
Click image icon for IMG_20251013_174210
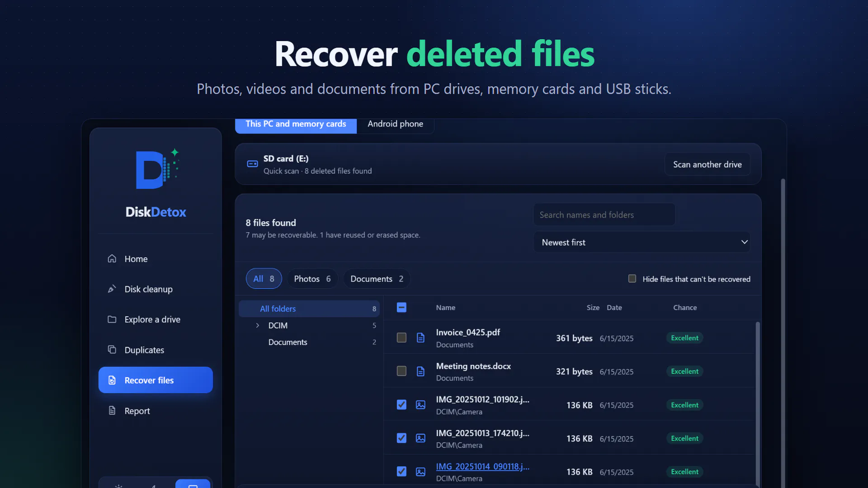[420, 438]
